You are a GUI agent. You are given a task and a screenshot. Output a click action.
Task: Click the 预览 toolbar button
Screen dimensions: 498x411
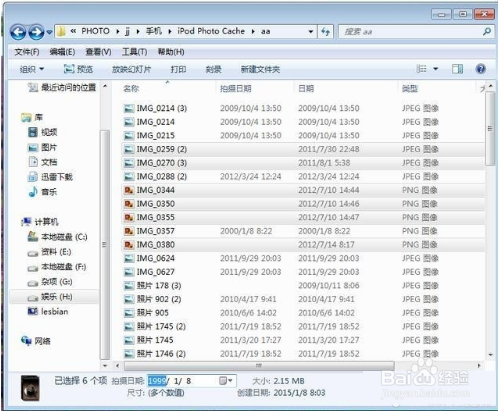(x=78, y=69)
